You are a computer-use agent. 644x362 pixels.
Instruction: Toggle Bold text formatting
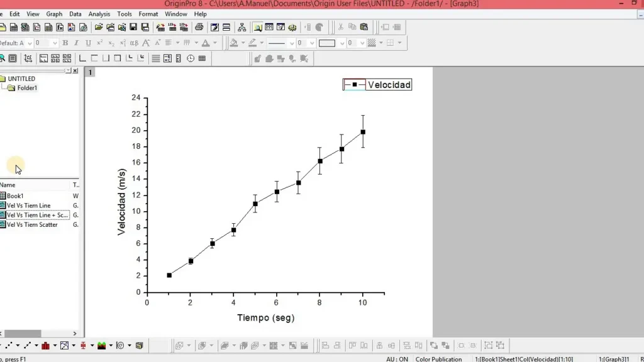(65, 43)
